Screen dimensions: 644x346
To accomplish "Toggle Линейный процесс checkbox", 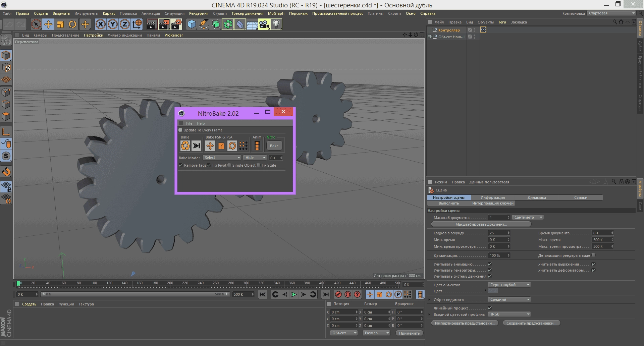I will click(x=490, y=308).
